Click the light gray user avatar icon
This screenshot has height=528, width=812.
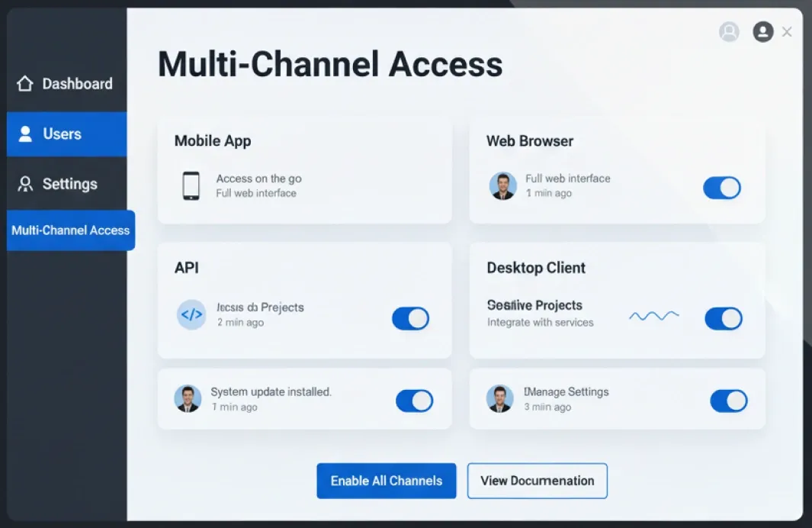pos(729,31)
